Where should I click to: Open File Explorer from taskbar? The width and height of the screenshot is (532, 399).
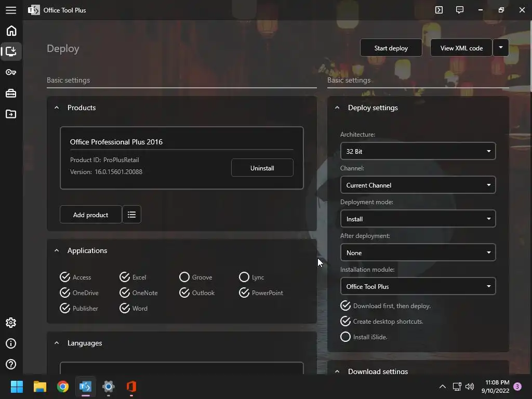coord(39,387)
